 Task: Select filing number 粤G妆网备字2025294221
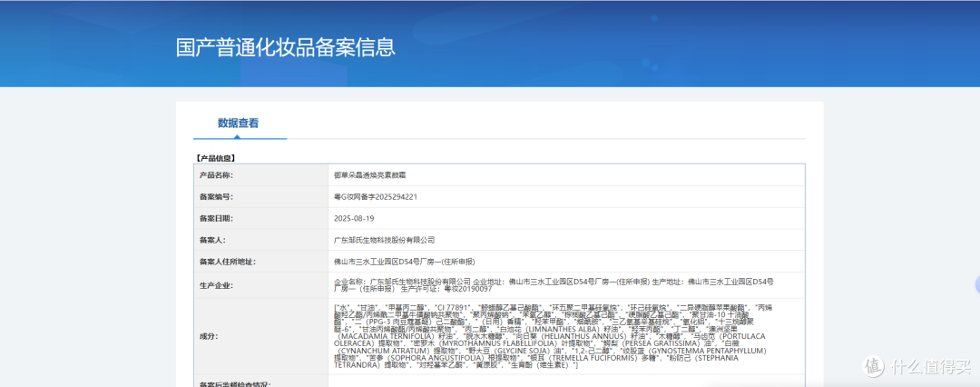(x=376, y=196)
